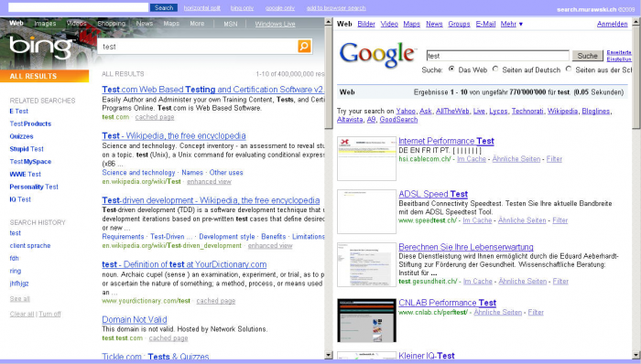Open CNLAB Performance Test result link

click(x=447, y=303)
